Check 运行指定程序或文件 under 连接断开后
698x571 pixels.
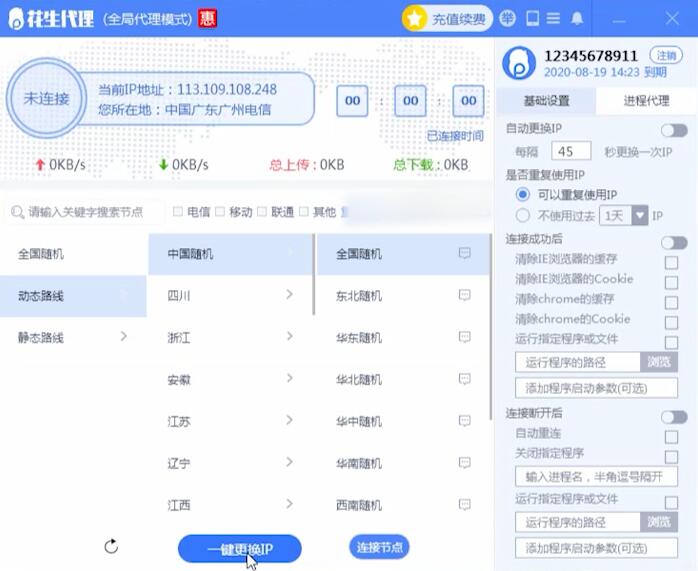click(x=671, y=503)
